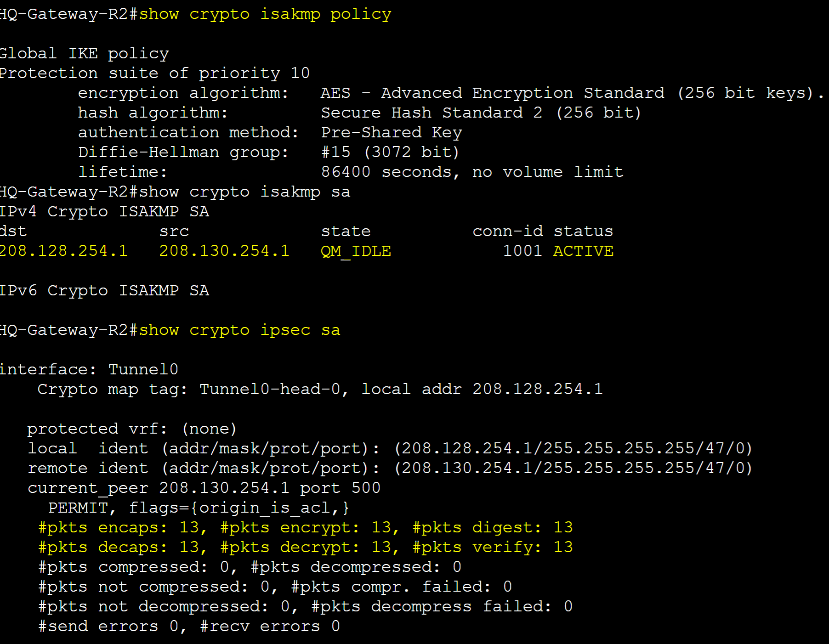This screenshot has width=829, height=644.
Task: Click the 'show crypto ipsec sa' command
Action: tap(239, 330)
